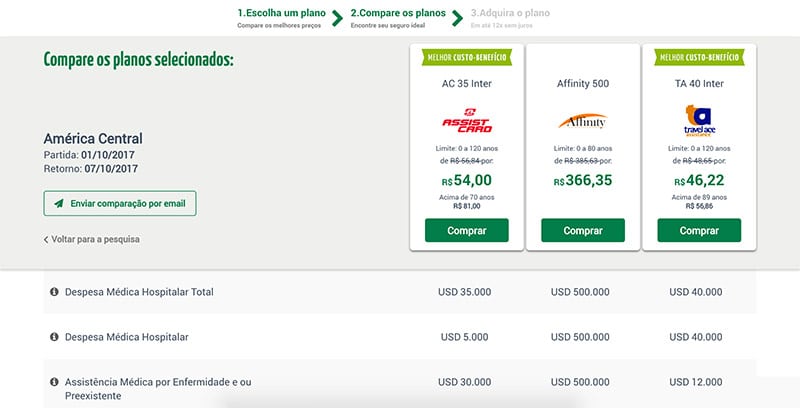The height and width of the screenshot is (408, 800).
Task: Click the Travel Ace logo
Action: pos(699,120)
